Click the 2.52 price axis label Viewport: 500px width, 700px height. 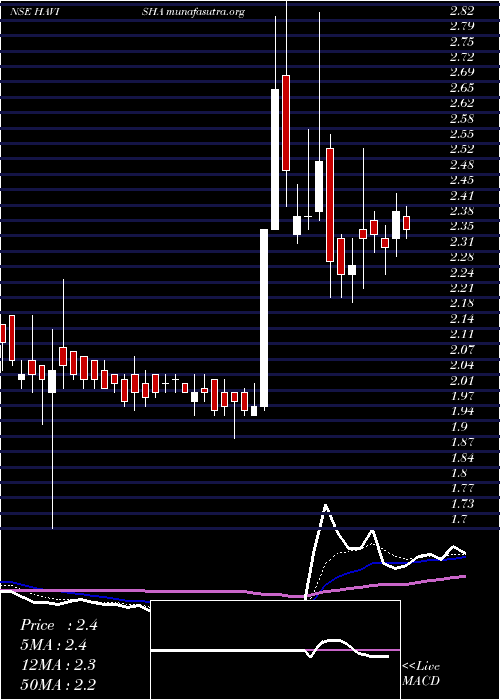pos(462,150)
